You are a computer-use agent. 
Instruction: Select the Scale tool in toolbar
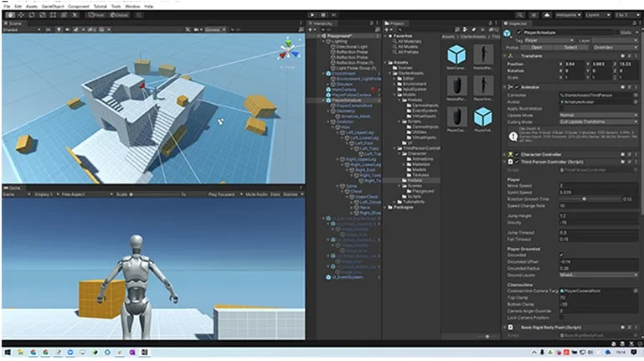(43, 15)
